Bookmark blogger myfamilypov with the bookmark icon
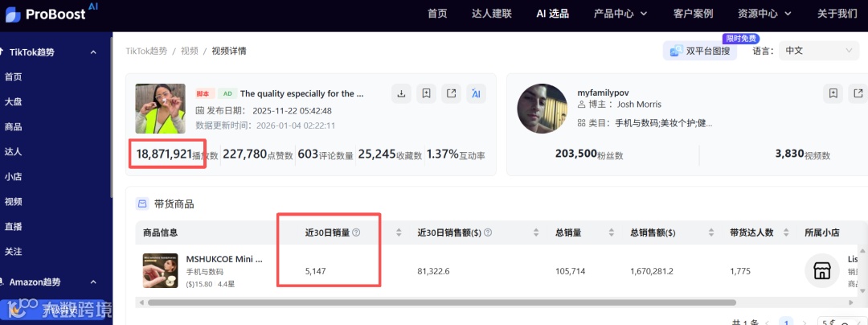The height and width of the screenshot is (325, 868). pos(833,93)
